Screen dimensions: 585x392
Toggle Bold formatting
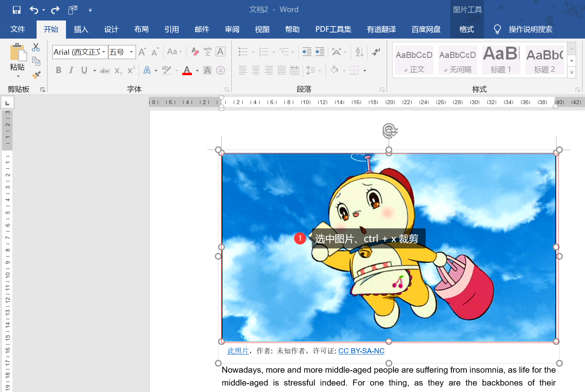pos(59,70)
